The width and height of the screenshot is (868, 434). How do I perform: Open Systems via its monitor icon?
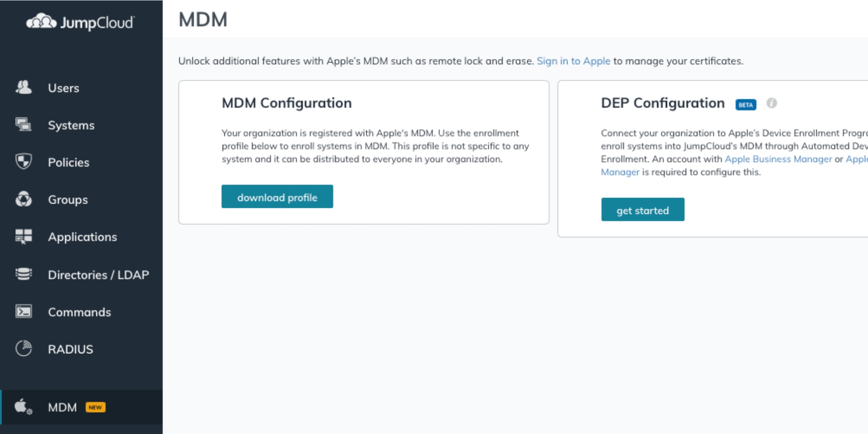[x=23, y=125]
